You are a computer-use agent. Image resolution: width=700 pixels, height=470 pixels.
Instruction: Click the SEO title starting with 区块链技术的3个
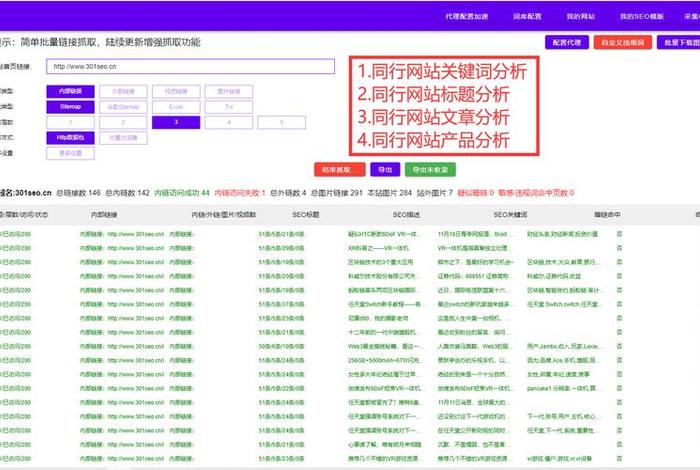[x=380, y=262]
